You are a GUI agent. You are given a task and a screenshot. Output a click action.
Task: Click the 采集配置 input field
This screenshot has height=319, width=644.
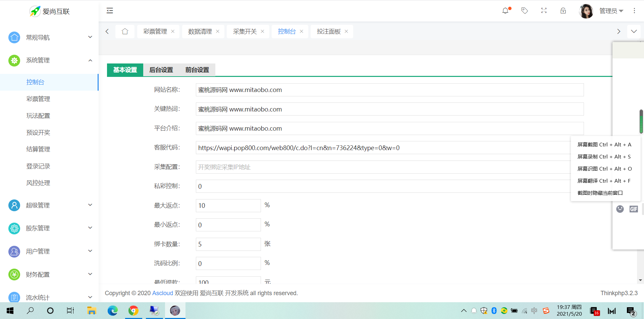(382, 167)
